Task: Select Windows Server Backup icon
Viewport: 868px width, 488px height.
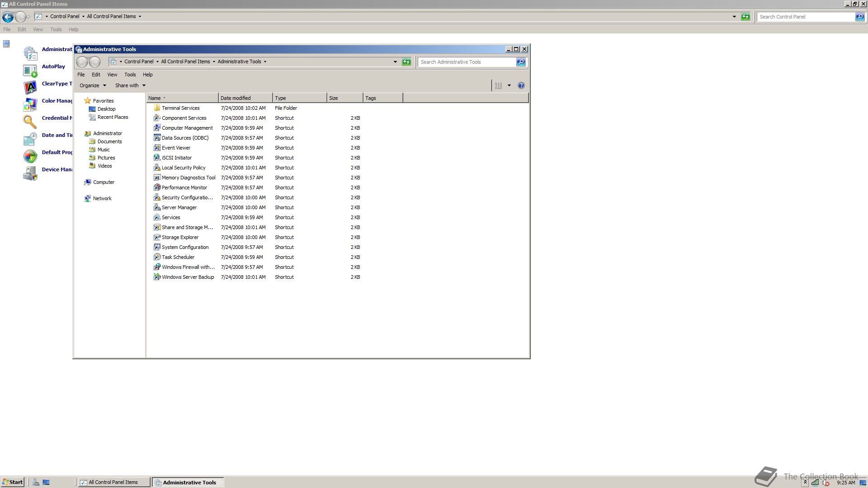Action: point(157,277)
